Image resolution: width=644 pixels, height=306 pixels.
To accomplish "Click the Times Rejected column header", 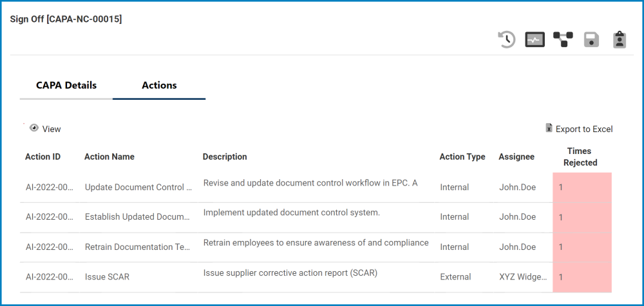I will (x=580, y=157).
